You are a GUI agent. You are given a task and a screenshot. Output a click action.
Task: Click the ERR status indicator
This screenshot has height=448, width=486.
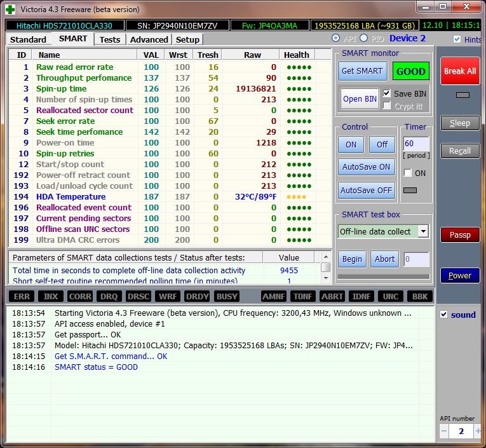click(x=21, y=296)
